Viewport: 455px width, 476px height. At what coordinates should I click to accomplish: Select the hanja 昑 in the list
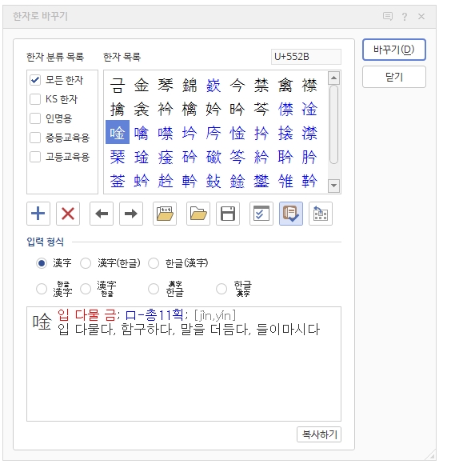point(237,109)
